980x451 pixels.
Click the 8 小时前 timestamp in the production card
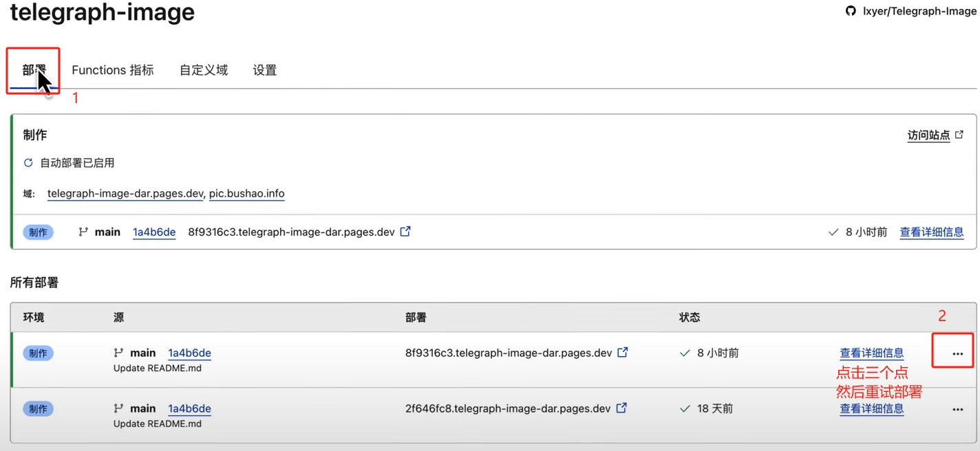[866, 232]
